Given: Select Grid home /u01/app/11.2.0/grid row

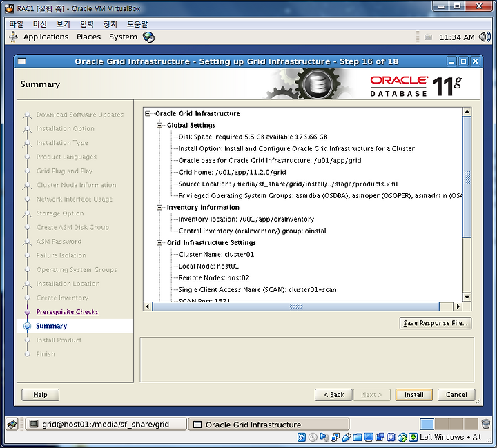Looking at the screenshot, I should [233, 172].
